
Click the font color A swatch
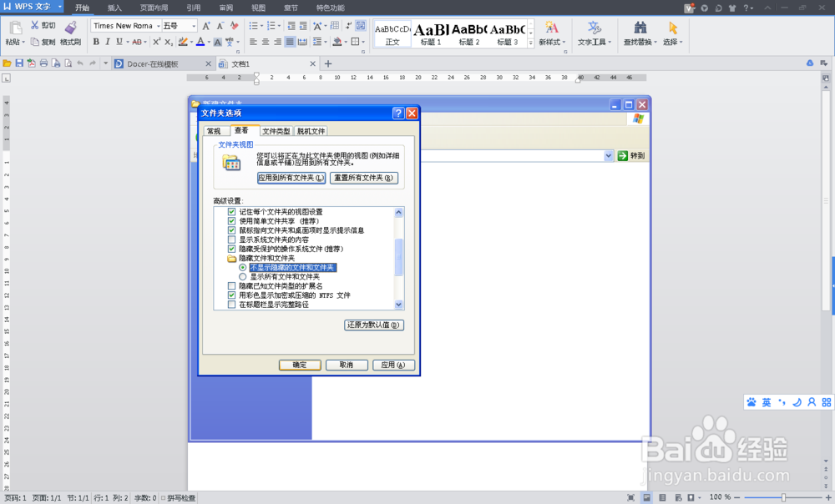coord(200,42)
